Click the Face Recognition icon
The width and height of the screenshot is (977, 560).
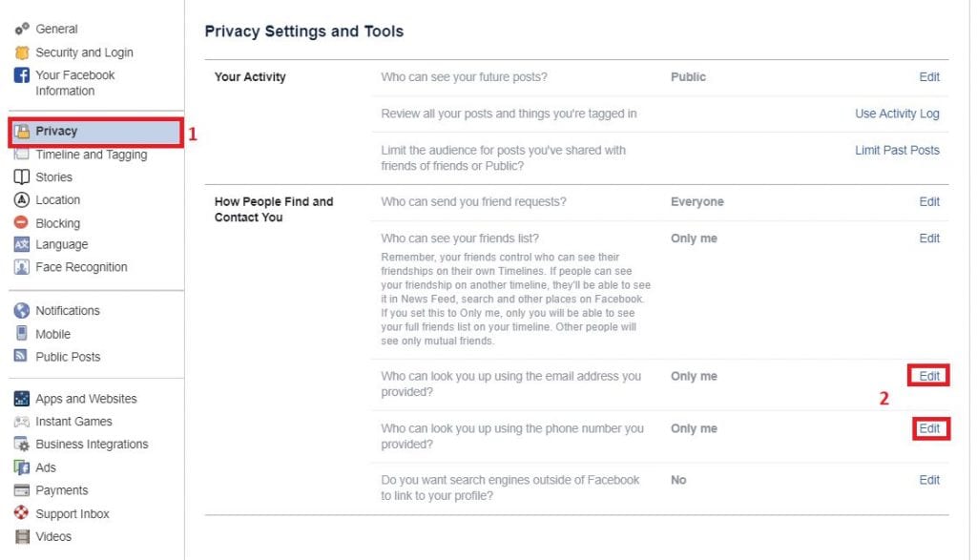coord(21,268)
